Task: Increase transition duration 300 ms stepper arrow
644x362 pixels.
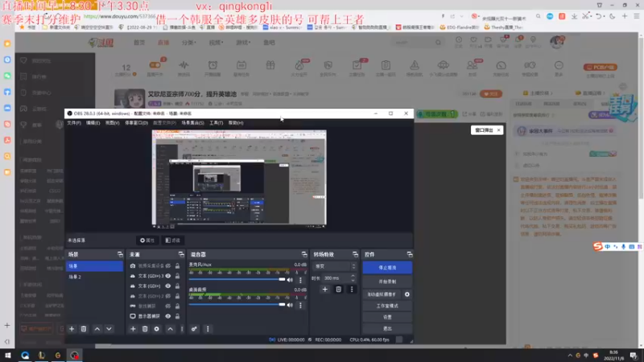Action: tap(353, 276)
